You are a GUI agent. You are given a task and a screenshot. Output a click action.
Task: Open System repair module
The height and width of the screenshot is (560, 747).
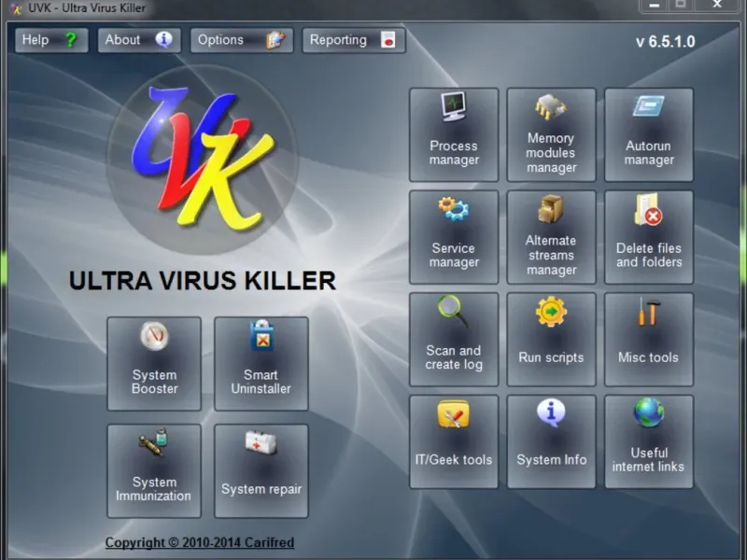[x=261, y=471]
